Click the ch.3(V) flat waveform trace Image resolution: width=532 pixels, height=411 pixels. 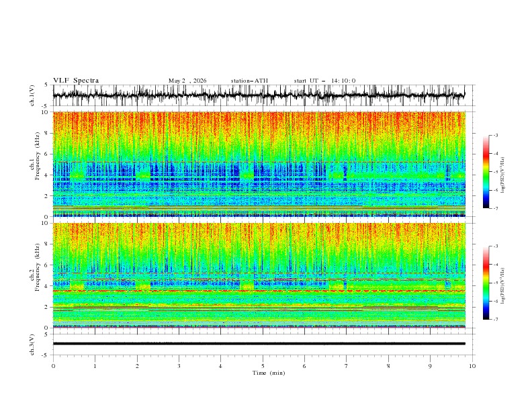(x=259, y=344)
